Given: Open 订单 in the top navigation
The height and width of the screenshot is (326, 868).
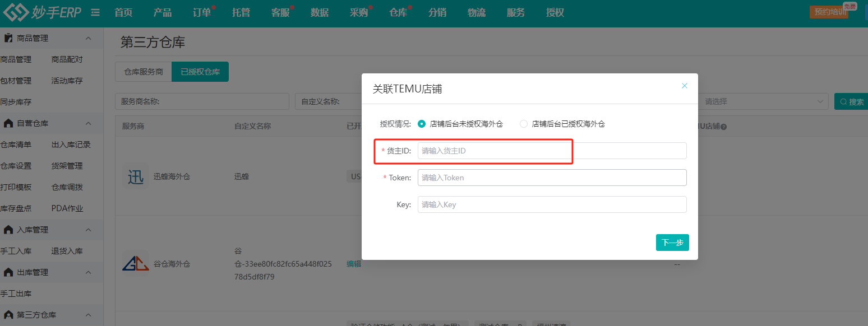Looking at the screenshot, I should click(x=202, y=12).
